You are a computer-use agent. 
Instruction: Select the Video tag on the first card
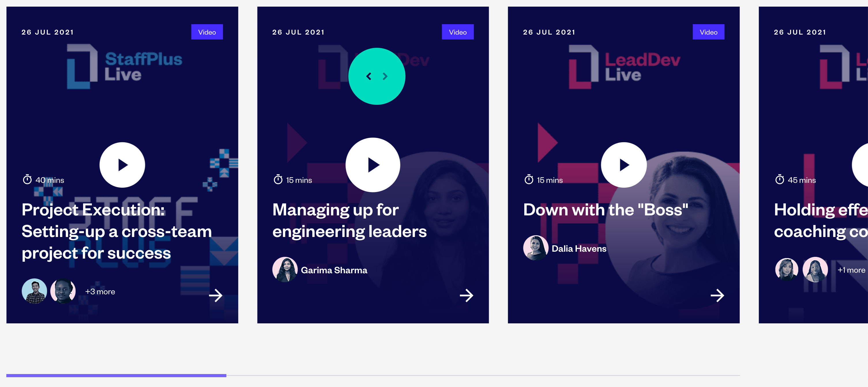click(207, 32)
